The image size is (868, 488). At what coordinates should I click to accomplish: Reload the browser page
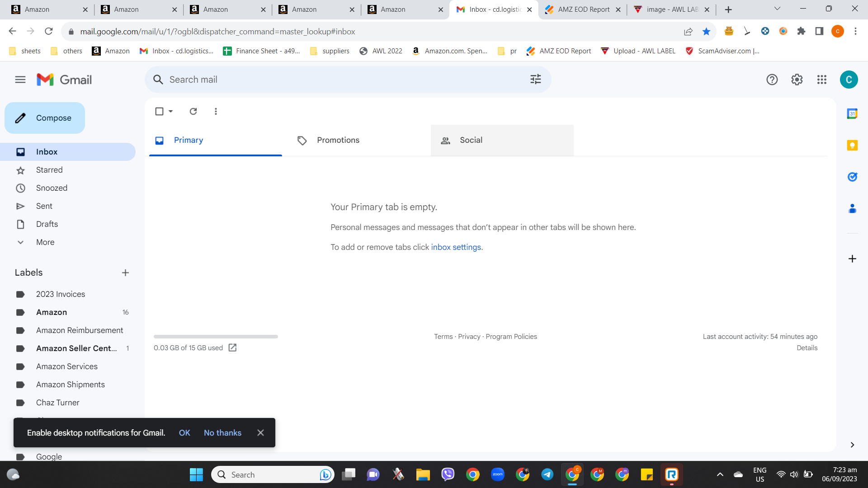pyautogui.click(x=49, y=31)
